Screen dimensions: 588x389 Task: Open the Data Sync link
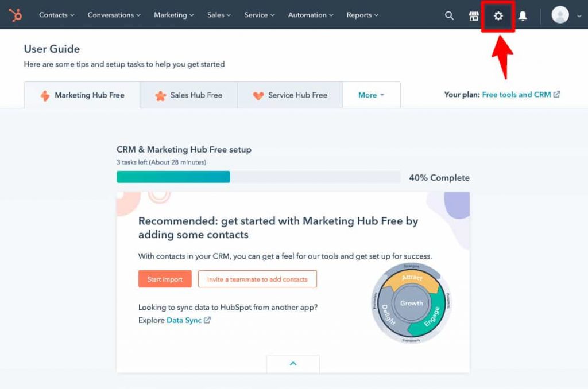click(x=188, y=320)
